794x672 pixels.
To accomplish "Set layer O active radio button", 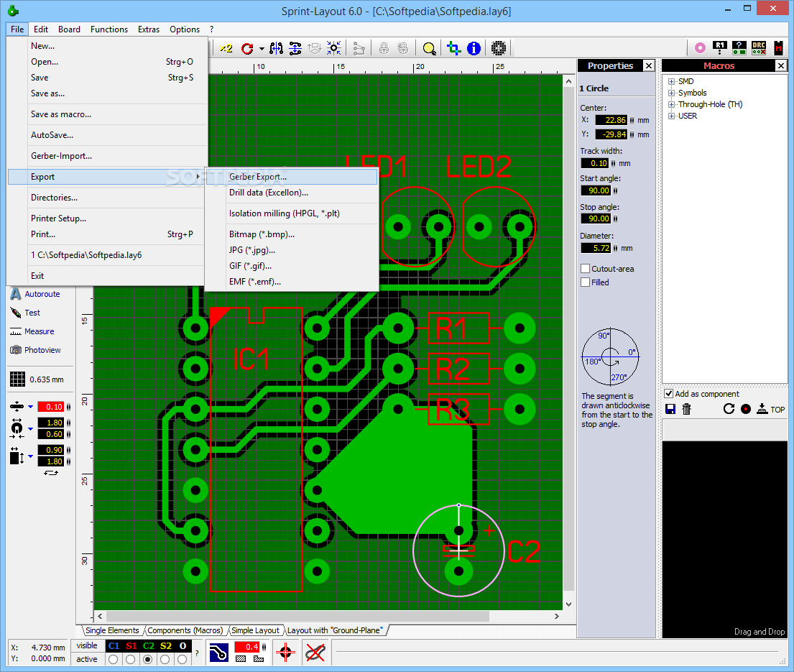I will click(x=183, y=659).
